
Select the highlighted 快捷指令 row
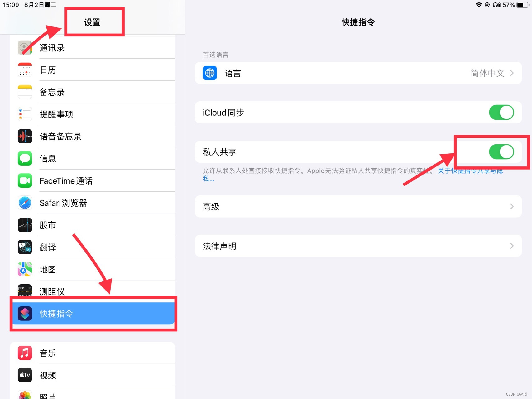pyautogui.click(x=93, y=313)
